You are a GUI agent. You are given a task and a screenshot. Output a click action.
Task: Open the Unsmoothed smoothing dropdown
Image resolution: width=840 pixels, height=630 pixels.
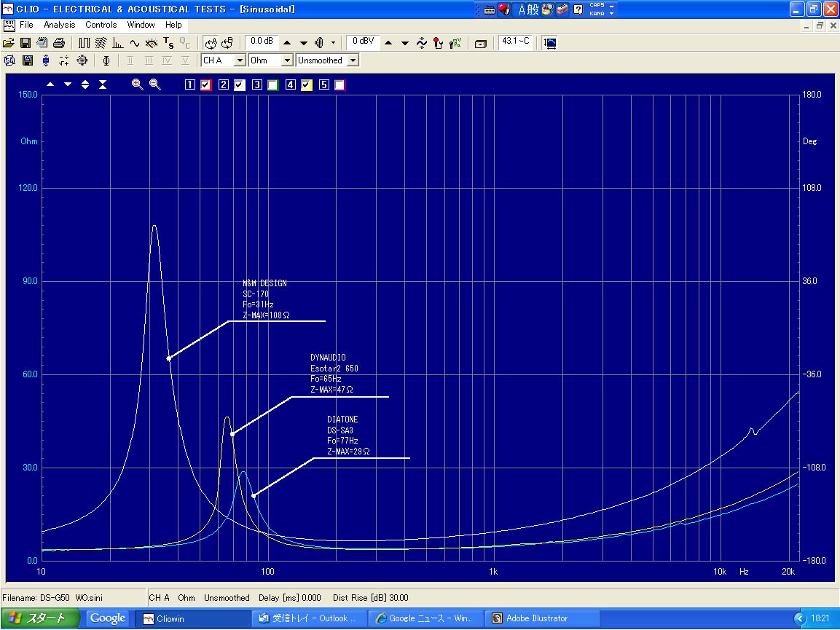[x=353, y=60]
